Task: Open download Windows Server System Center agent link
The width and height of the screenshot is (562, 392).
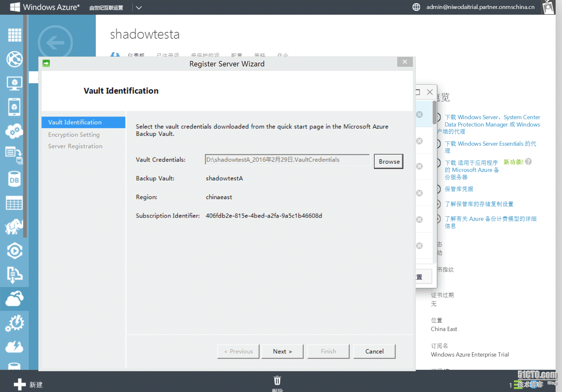Action: [492, 124]
